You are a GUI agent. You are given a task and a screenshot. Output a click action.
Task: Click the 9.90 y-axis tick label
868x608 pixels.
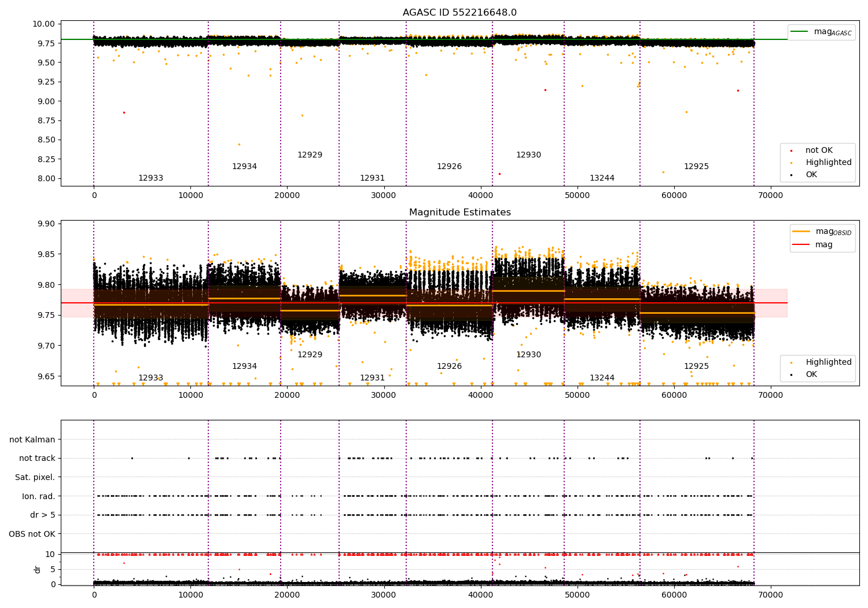tap(46, 224)
